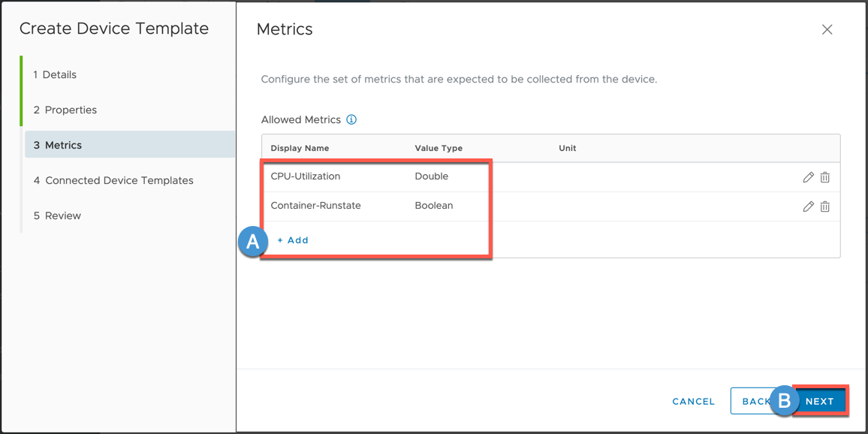Add a new allowed metric

[x=293, y=240]
